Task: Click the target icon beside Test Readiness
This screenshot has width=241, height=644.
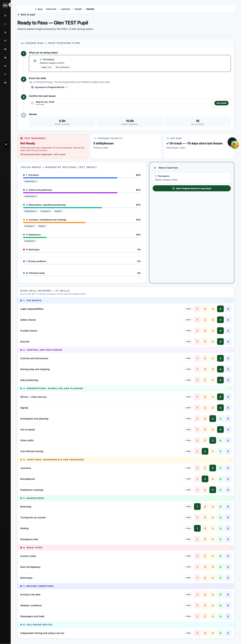Action: 21,138
